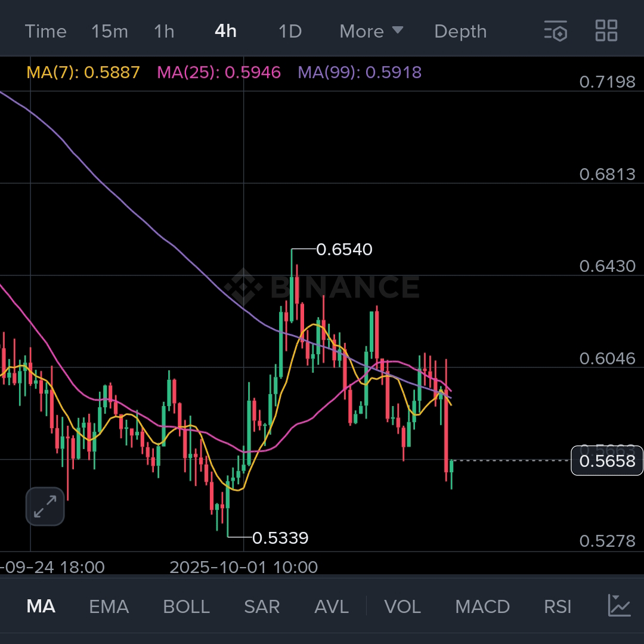
Task: Click the 0.5339 low price marker
Action: 280,538
